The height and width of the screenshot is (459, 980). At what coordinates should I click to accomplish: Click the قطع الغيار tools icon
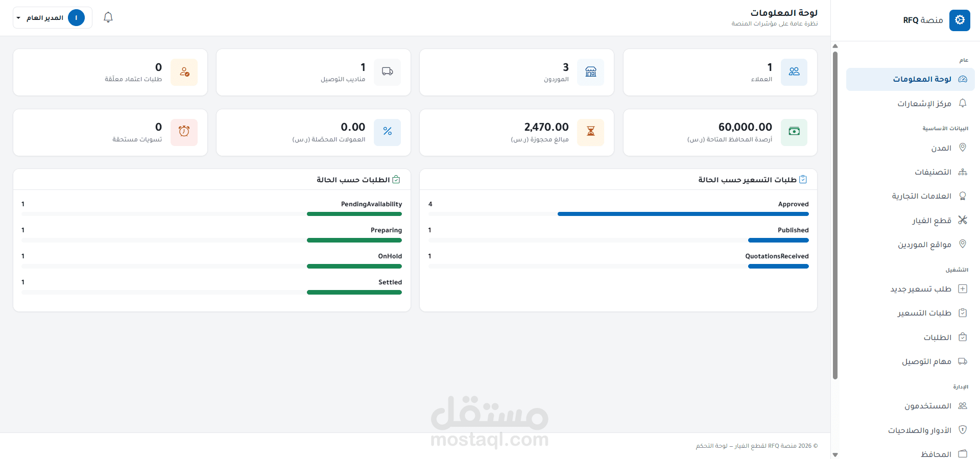point(963,220)
